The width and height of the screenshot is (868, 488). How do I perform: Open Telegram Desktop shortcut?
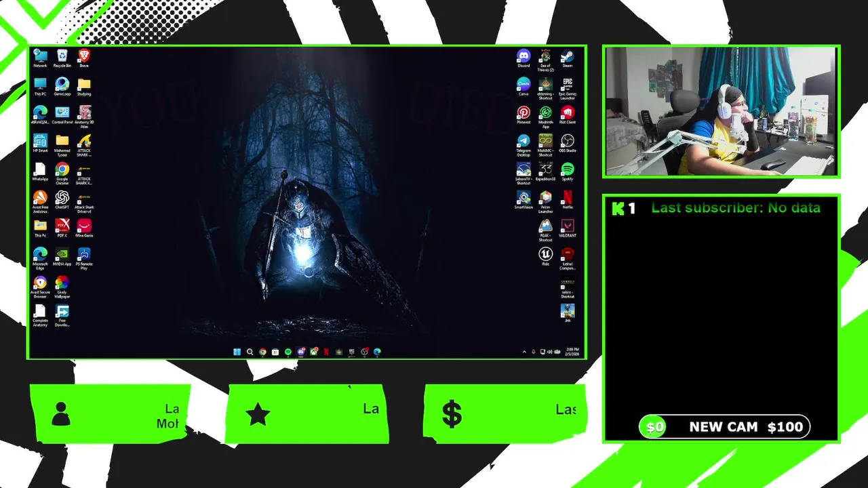pyautogui.click(x=524, y=145)
